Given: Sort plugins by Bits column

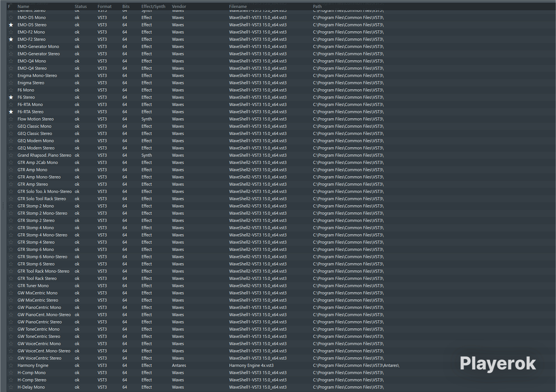Looking at the screenshot, I should pos(126,6).
